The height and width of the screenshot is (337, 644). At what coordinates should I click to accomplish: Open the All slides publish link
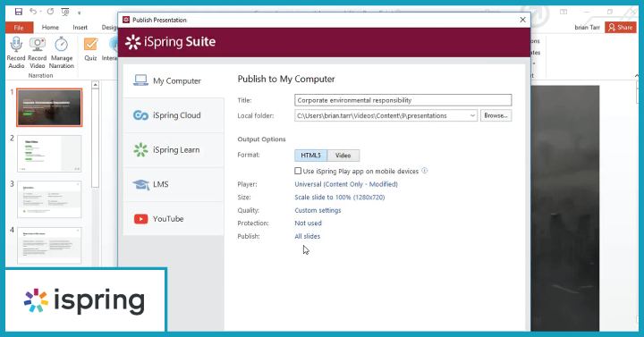[x=307, y=236]
